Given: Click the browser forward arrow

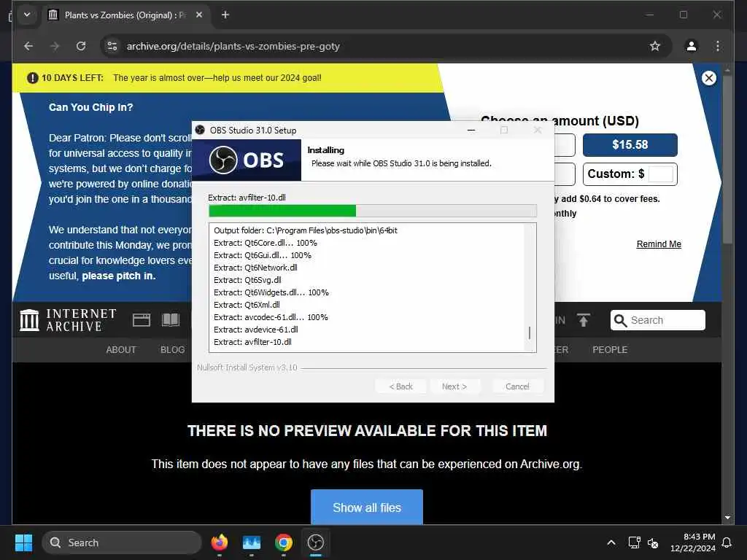Looking at the screenshot, I should pos(55,46).
